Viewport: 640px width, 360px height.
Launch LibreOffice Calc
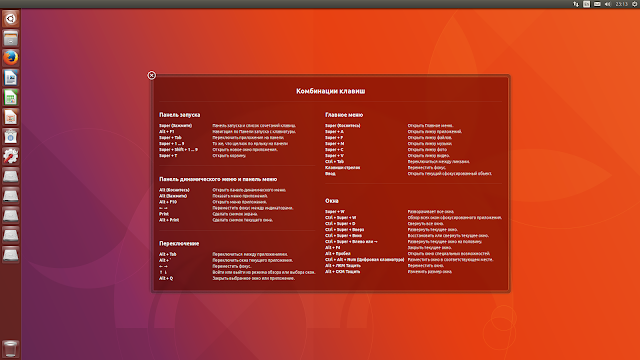[11, 98]
